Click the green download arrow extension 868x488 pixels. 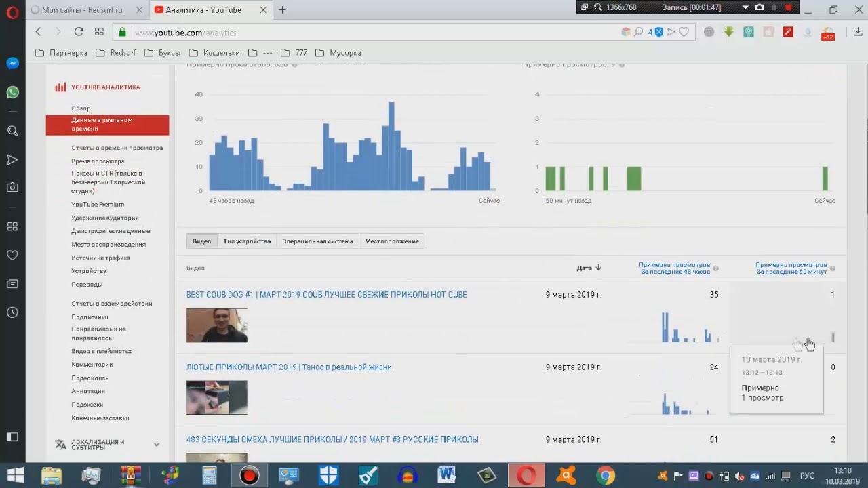729,32
